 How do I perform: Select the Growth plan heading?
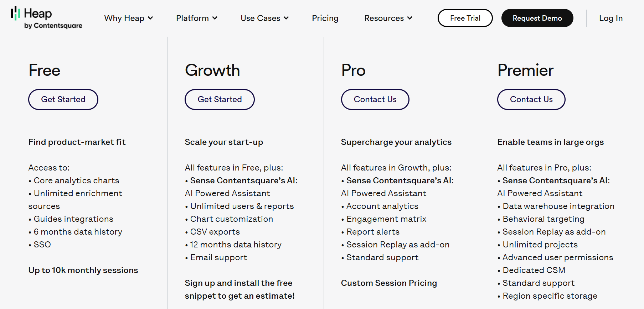pos(212,70)
